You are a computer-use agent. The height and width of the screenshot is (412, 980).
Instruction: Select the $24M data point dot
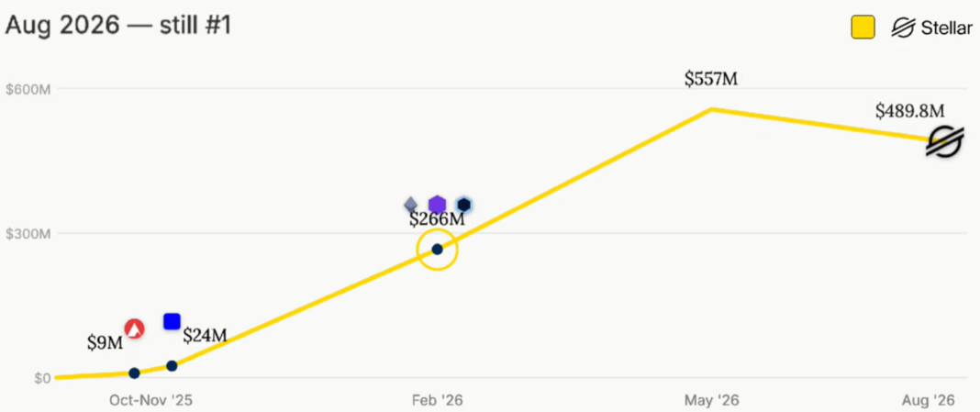[172, 366]
